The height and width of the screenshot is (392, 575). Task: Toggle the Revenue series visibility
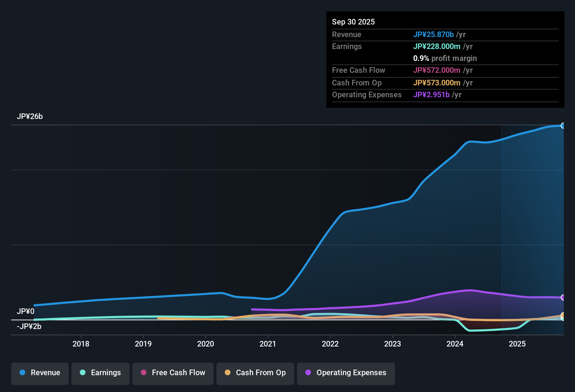click(x=40, y=373)
